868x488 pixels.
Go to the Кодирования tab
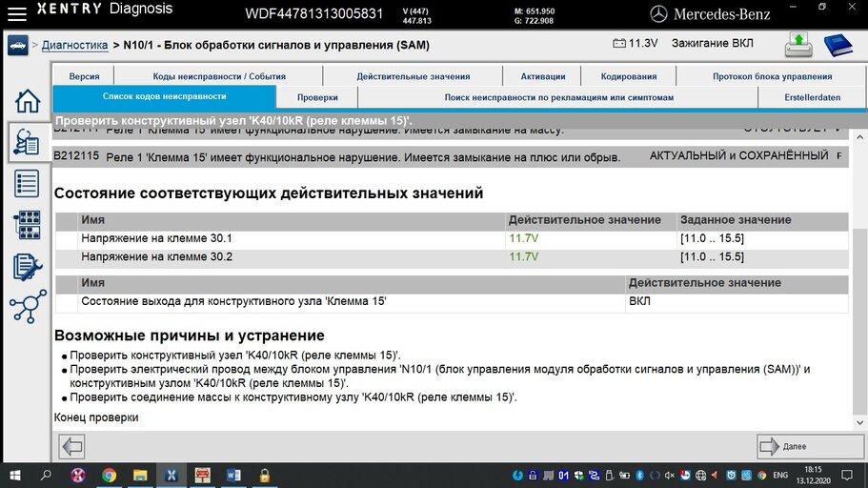629,76
